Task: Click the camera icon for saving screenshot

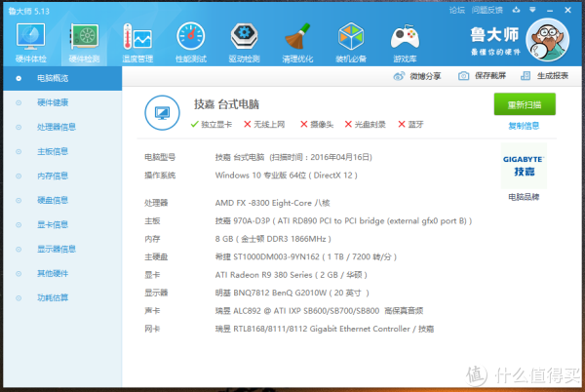Action: point(463,76)
